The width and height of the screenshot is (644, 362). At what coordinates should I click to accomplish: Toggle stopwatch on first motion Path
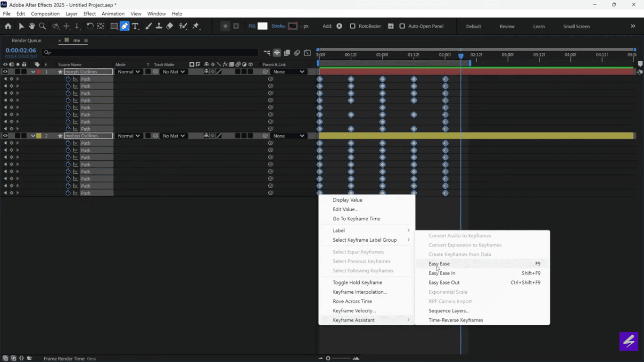click(x=68, y=143)
